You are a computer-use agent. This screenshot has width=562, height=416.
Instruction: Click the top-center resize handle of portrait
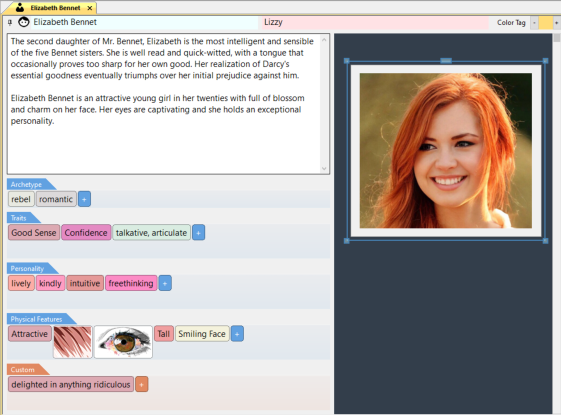click(446, 61)
